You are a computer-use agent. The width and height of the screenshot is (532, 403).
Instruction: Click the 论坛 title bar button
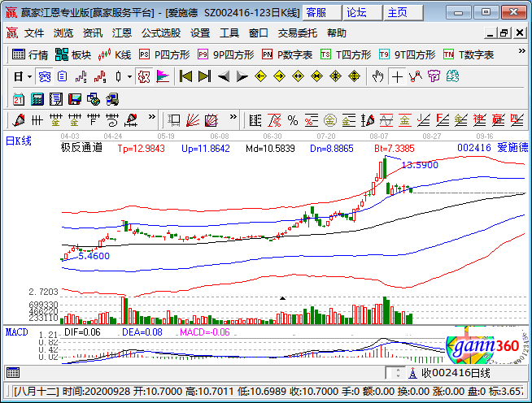click(362, 13)
